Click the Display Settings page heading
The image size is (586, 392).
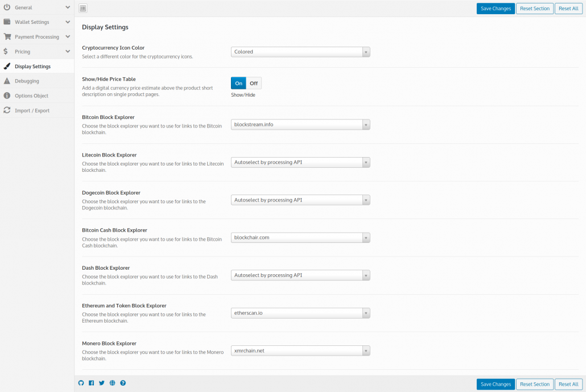click(105, 27)
